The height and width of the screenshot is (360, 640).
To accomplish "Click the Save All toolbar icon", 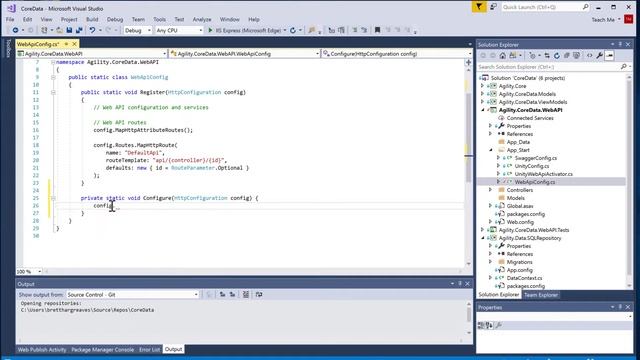I will coord(79,30).
